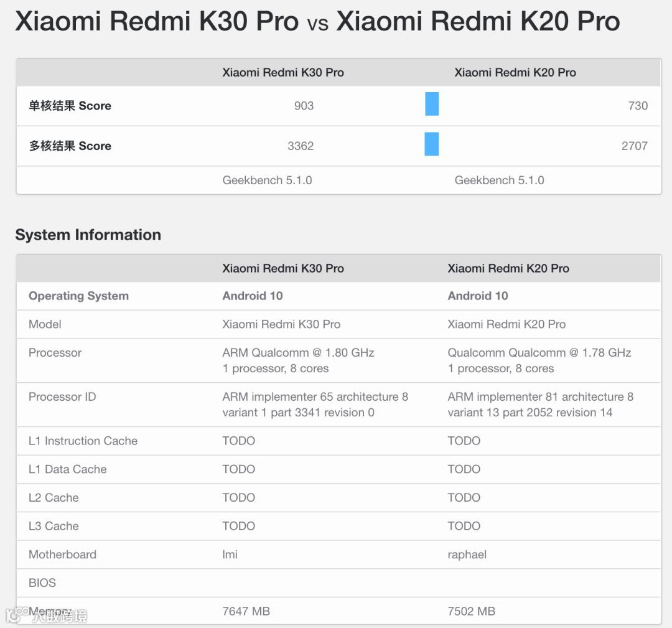Select the multi-core score value 2707

click(x=634, y=146)
